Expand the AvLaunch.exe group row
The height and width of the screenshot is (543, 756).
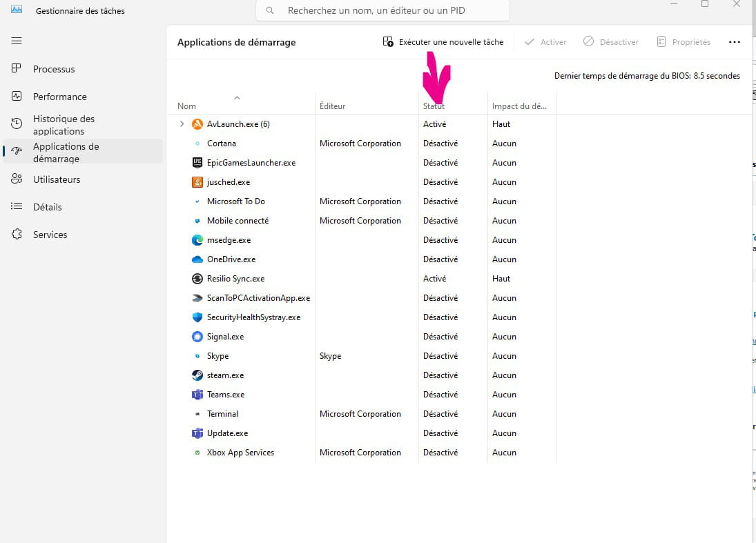[x=182, y=124]
